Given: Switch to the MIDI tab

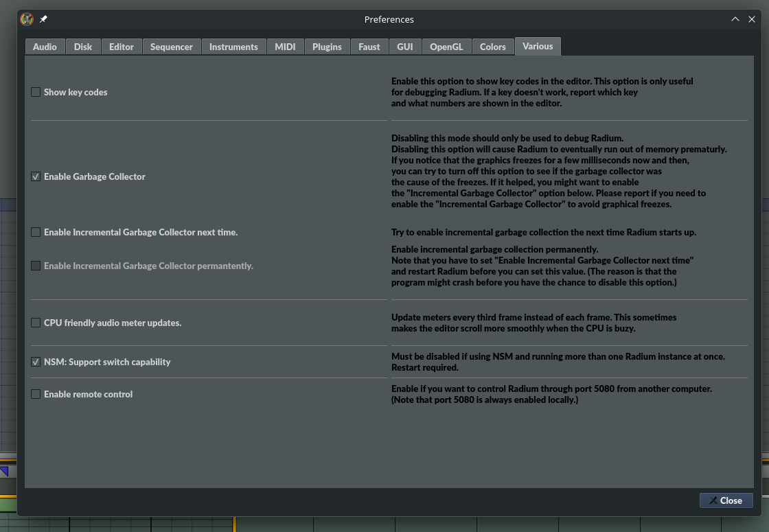Looking at the screenshot, I should (285, 47).
